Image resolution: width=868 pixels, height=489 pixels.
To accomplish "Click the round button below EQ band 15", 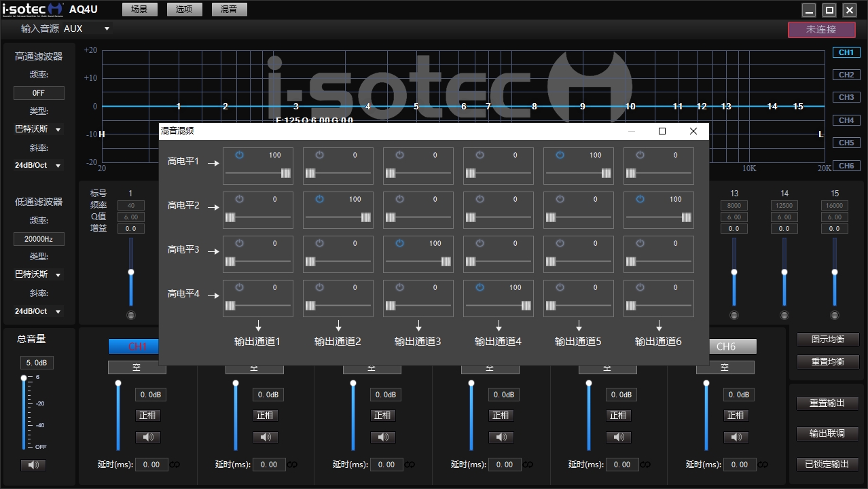I will [x=835, y=315].
